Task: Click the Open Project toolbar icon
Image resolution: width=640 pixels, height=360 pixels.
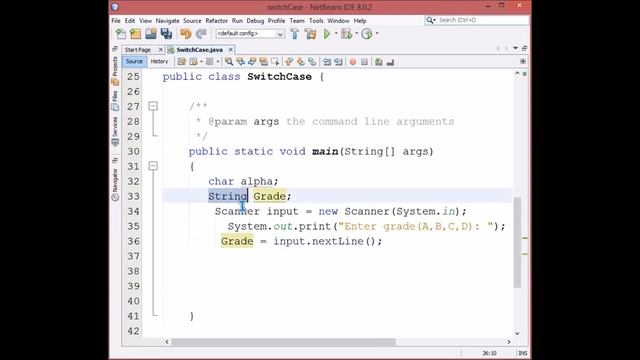Action: click(x=151, y=34)
